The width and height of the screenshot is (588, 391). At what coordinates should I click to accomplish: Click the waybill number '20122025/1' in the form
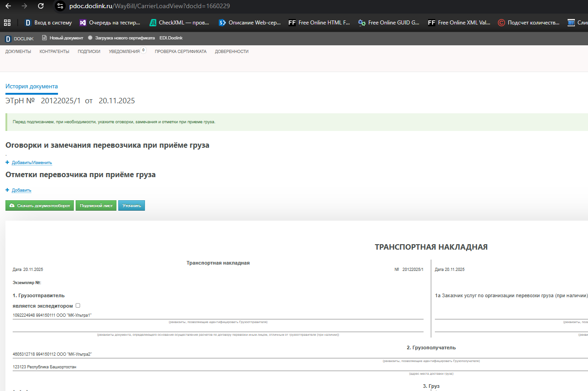[x=413, y=270]
